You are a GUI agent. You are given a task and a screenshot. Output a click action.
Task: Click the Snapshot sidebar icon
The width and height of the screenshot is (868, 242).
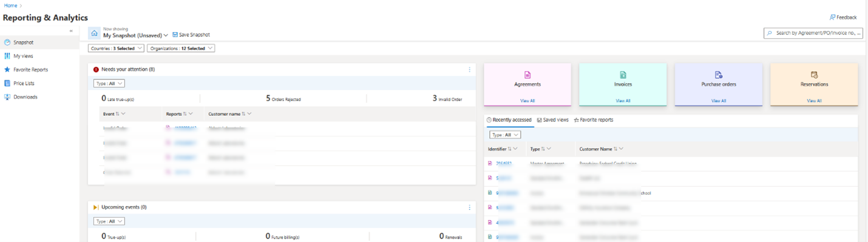[7, 42]
